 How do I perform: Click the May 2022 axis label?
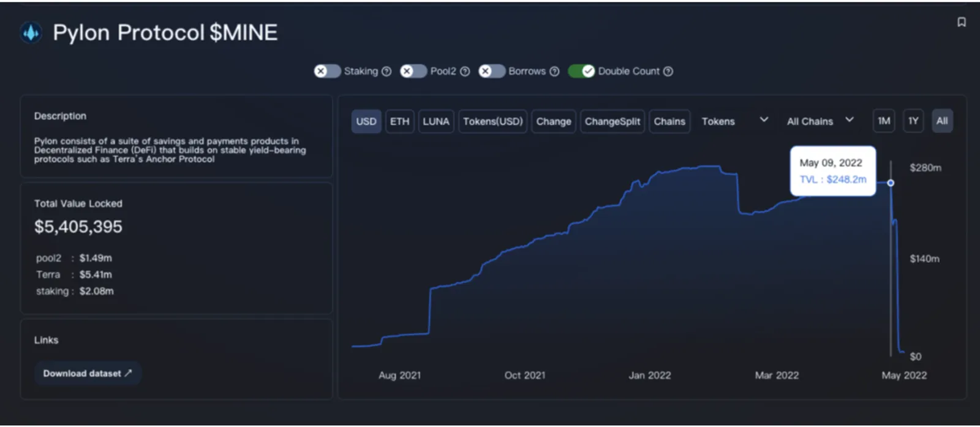(904, 376)
